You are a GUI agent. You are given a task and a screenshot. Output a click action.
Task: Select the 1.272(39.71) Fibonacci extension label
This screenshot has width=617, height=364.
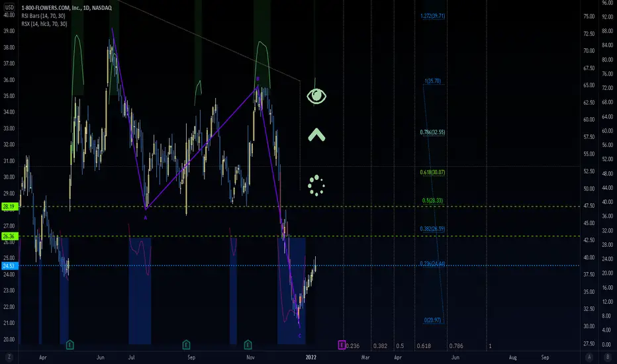tap(432, 16)
